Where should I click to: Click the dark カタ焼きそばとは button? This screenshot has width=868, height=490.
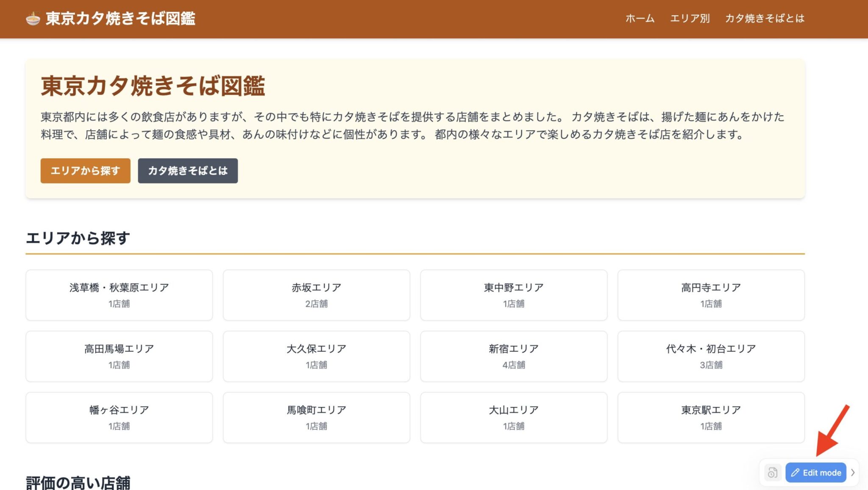coord(188,171)
